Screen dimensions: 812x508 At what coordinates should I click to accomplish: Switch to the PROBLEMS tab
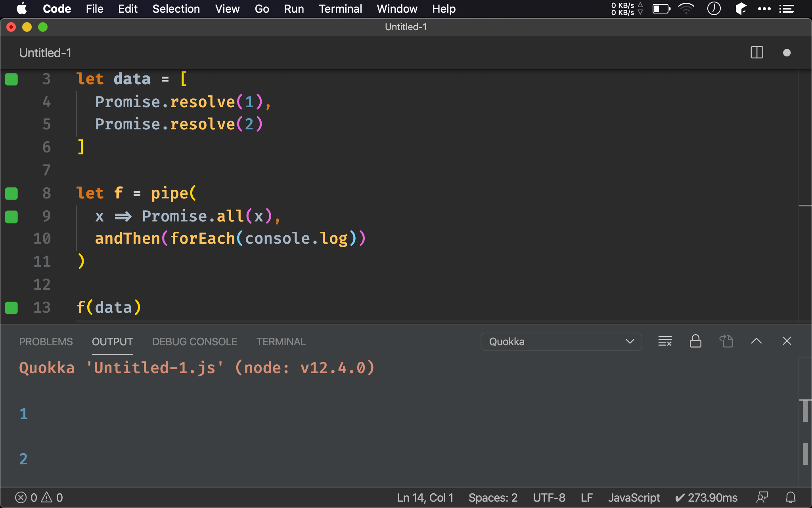(x=46, y=342)
